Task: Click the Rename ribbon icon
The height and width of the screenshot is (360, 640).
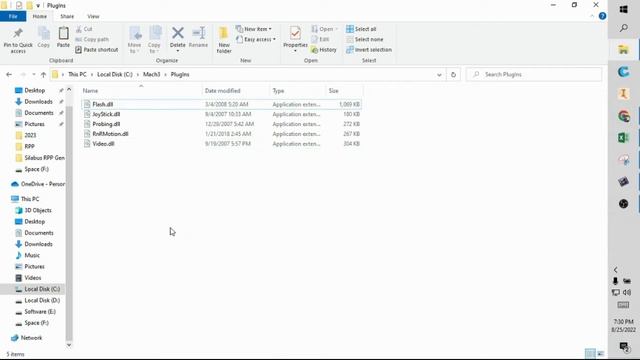Action: [198, 33]
